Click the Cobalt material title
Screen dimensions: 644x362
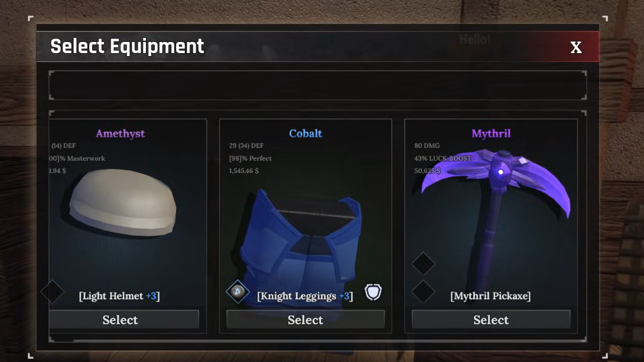[x=305, y=133]
